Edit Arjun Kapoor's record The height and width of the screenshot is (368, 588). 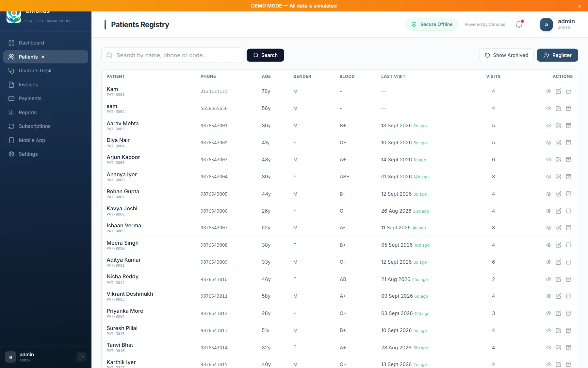click(559, 160)
